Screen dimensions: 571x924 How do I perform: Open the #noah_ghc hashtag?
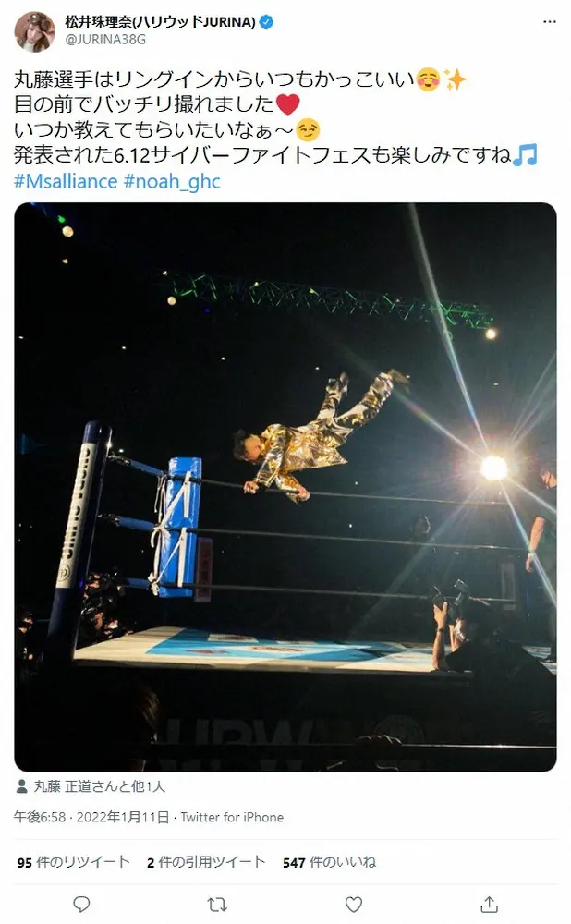(x=172, y=181)
